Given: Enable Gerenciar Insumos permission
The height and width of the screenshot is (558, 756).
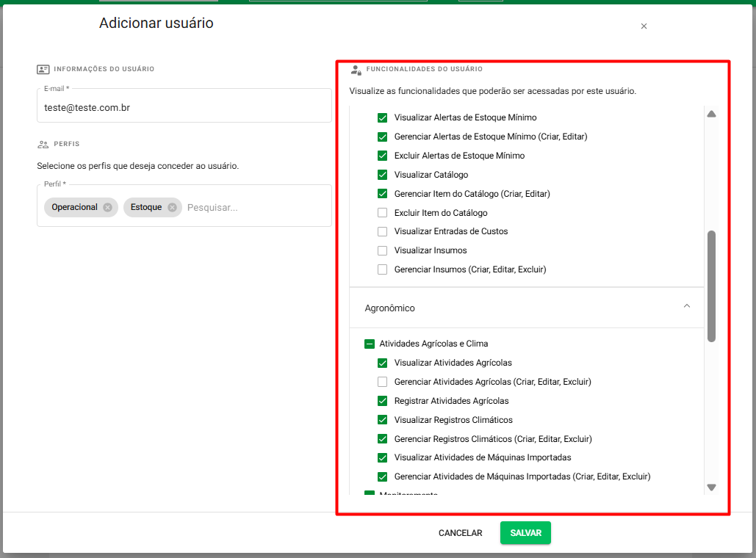Looking at the screenshot, I should tap(382, 269).
